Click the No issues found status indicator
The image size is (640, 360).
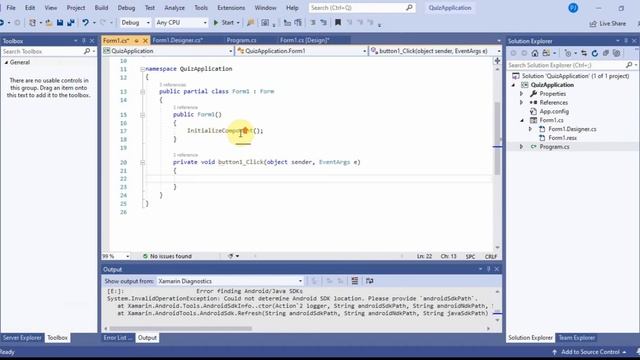pyautogui.click(x=167, y=256)
